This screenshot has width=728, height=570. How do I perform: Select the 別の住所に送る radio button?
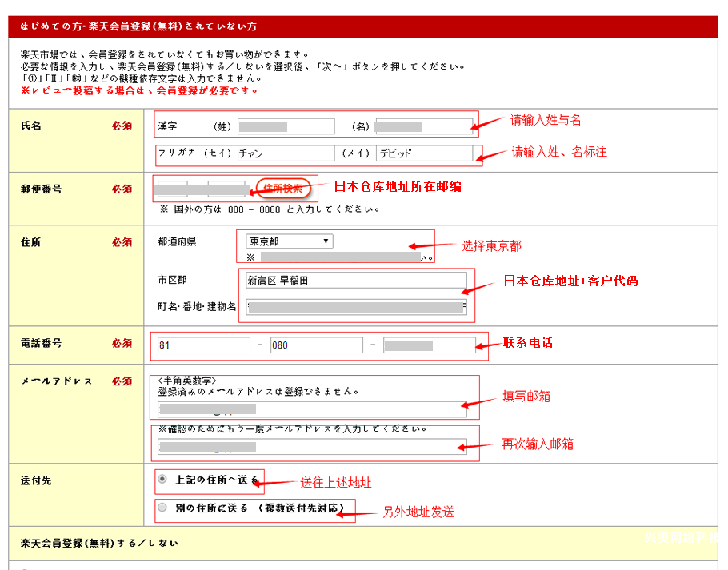click(162, 508)
